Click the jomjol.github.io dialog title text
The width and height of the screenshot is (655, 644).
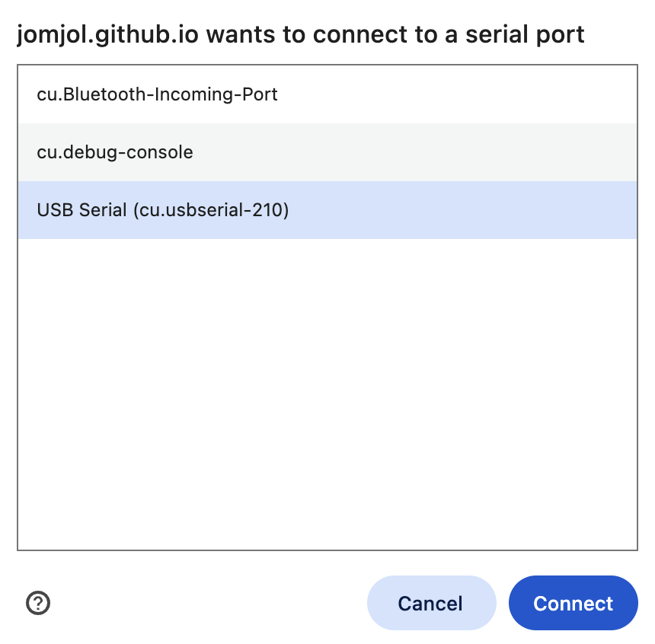click(x=301, y=35)
